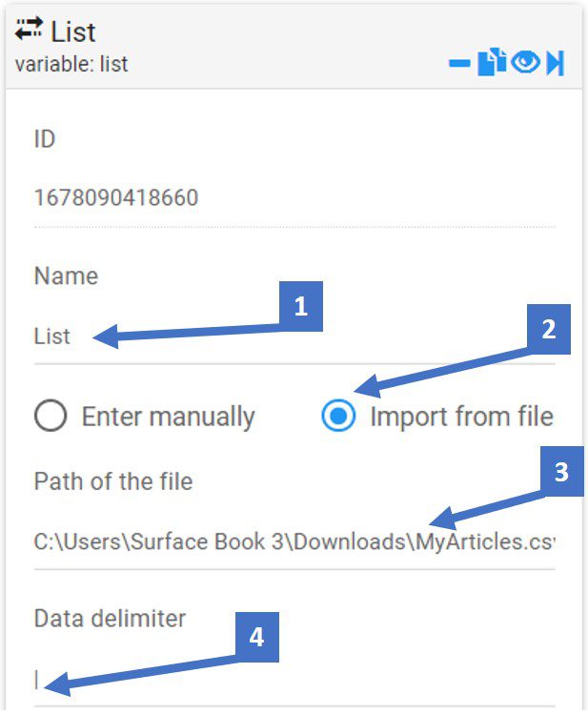The image size is (588, 714).
Task: Click the swap arrows icon beside List title
Action: coord(29,30)
